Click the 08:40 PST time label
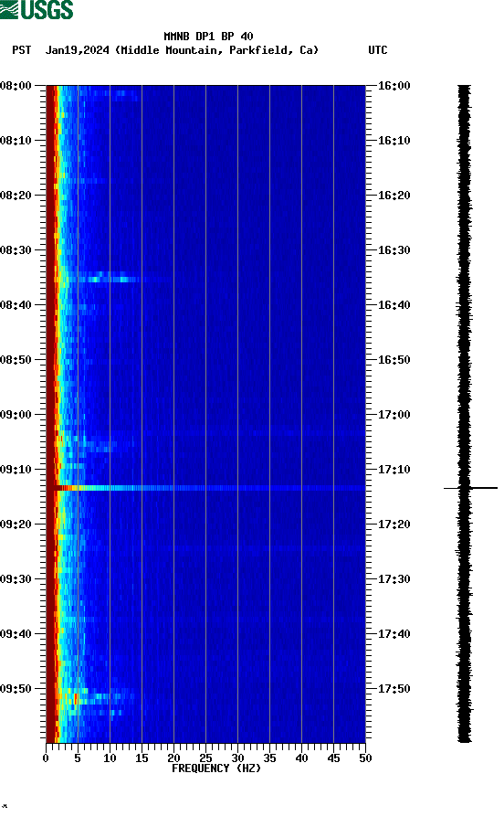Image resolution: width=504 pixels, height=816 pixels. [x=16, y=305]
